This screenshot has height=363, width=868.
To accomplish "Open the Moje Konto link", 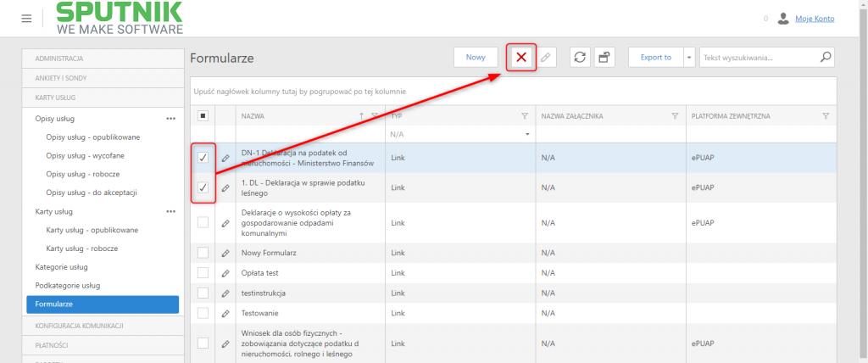I will tap(815, 19).
